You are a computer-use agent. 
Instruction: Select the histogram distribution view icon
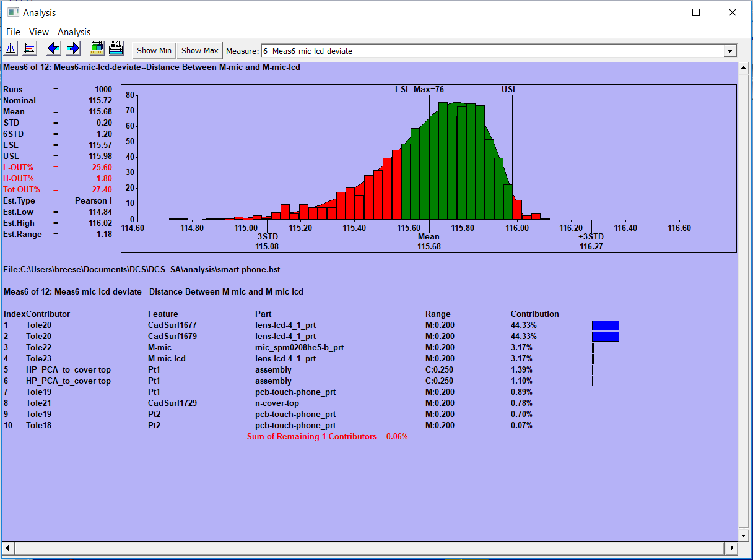pos(11,48)
